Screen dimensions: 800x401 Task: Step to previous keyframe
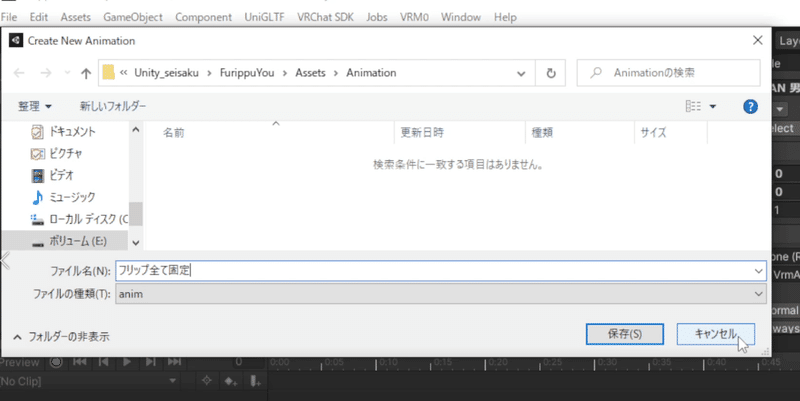(104, 362)
